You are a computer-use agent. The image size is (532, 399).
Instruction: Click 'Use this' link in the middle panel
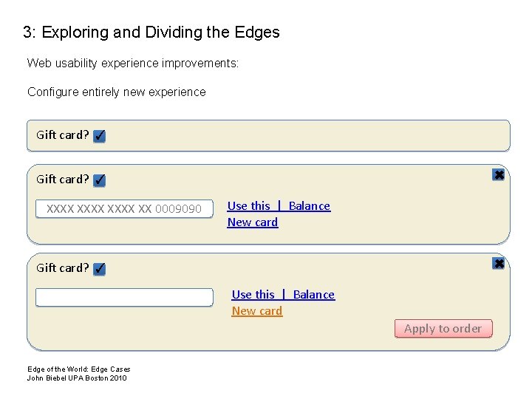pos(249,206)
